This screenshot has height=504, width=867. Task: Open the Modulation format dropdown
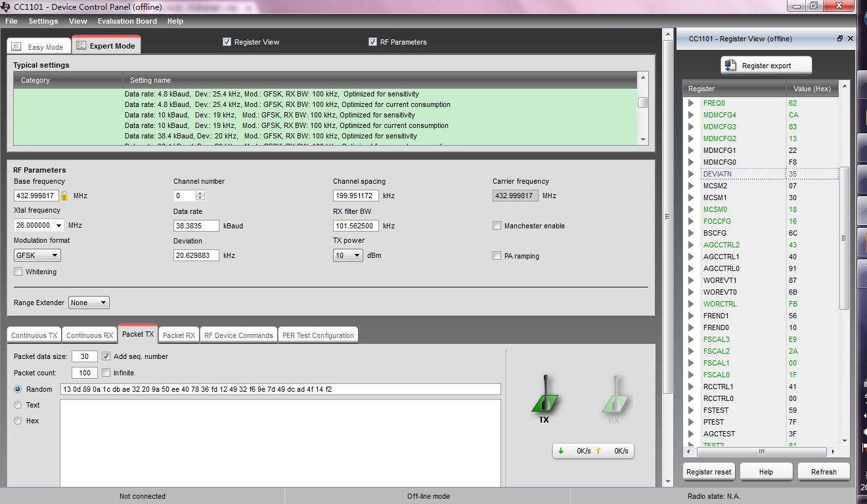click(x=37, y=255)
